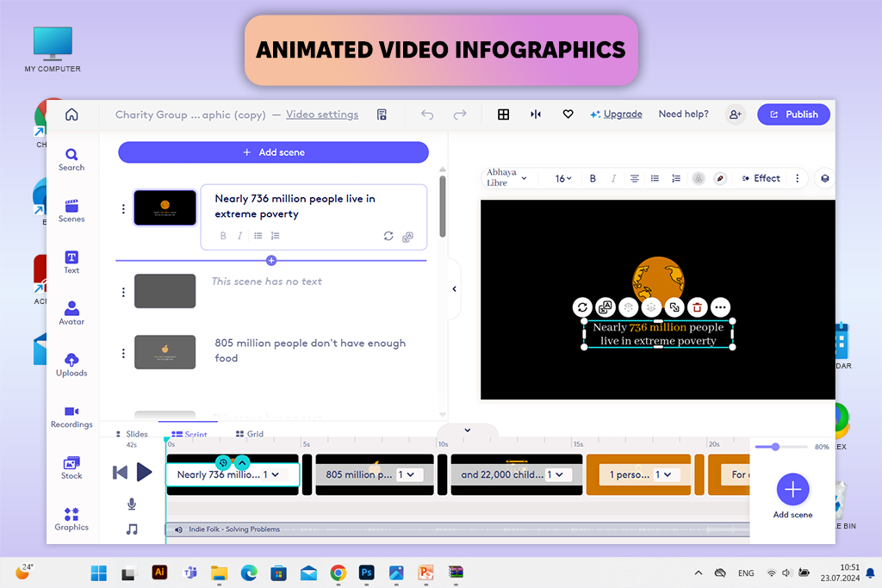Open the Abhaya Libre font dropdown
Viewport: 882px width, 588px height.
click(x=507, y=177)
